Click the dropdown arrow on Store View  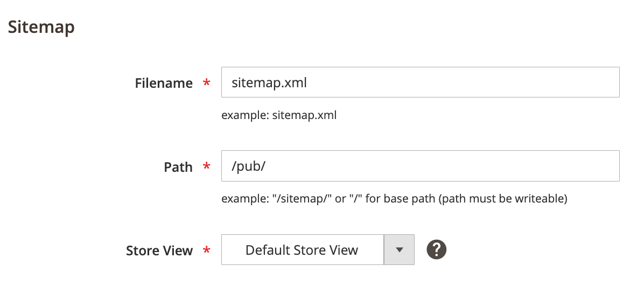click(x=399, y=250)
